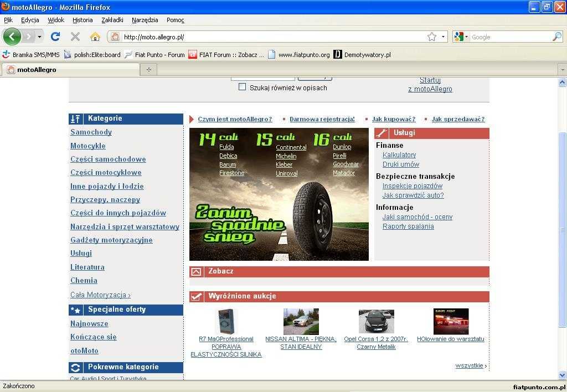Open R7 MaGProfessional auction thumbnail

[226, 322]
